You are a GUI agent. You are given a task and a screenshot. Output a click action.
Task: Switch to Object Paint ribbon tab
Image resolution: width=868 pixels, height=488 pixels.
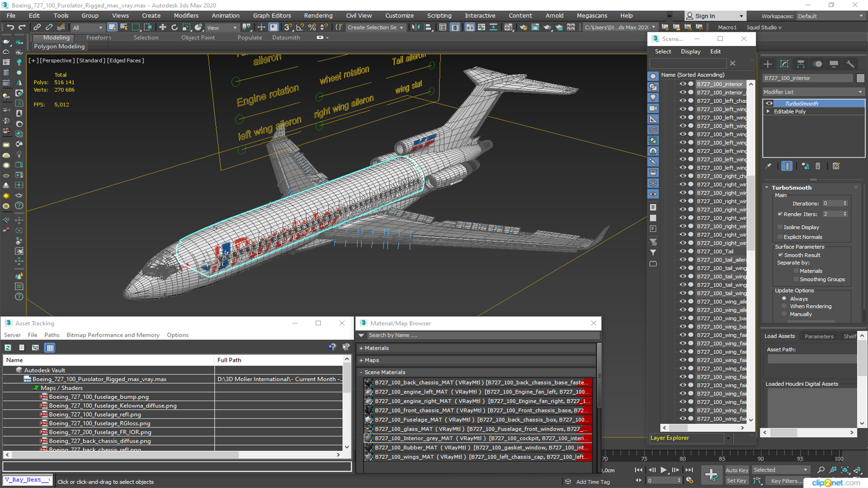tap(198, 38)
